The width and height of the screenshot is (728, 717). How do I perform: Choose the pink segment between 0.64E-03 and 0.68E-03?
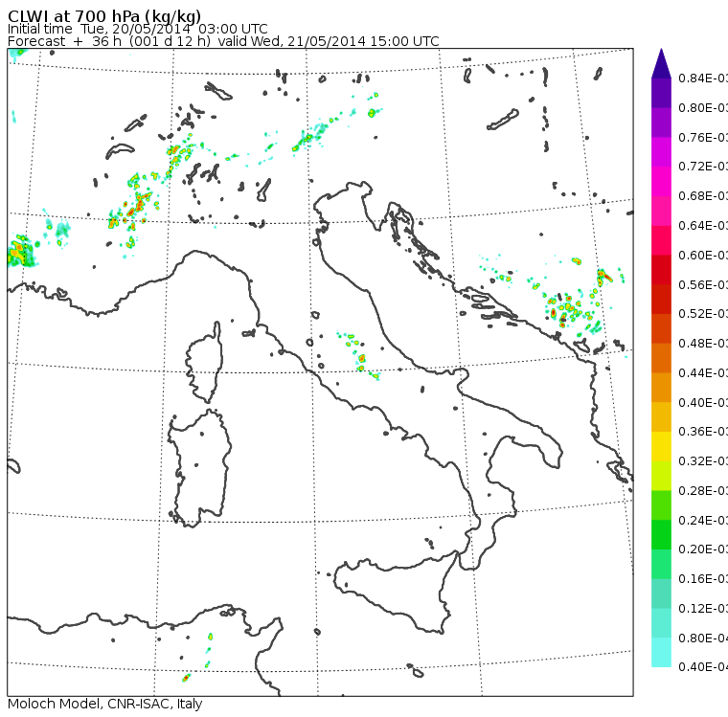pyautogui.click(x=661, y=211)
